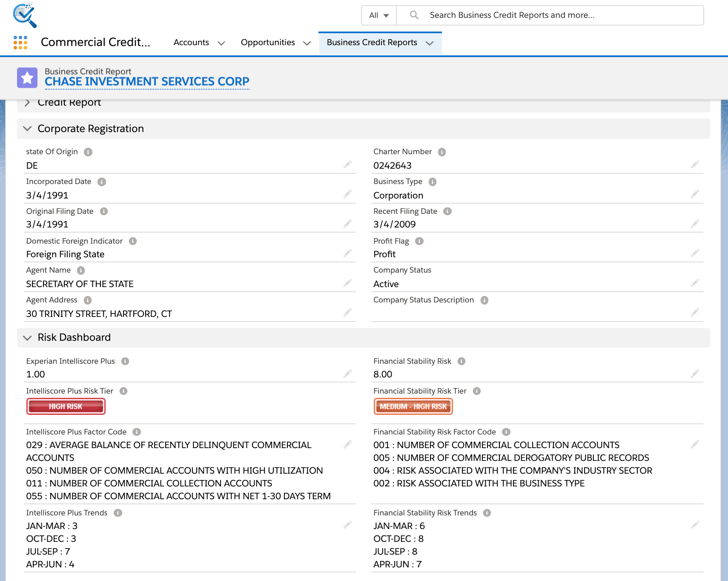Open the Accounts tab dropdown arrow
This screenshot has width=728, height=581.
point(221,43)
